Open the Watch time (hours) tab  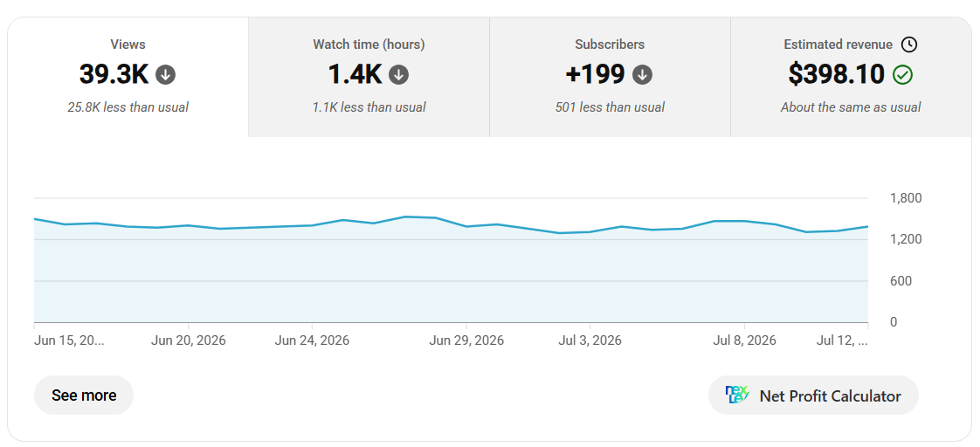tap(369, 78)
